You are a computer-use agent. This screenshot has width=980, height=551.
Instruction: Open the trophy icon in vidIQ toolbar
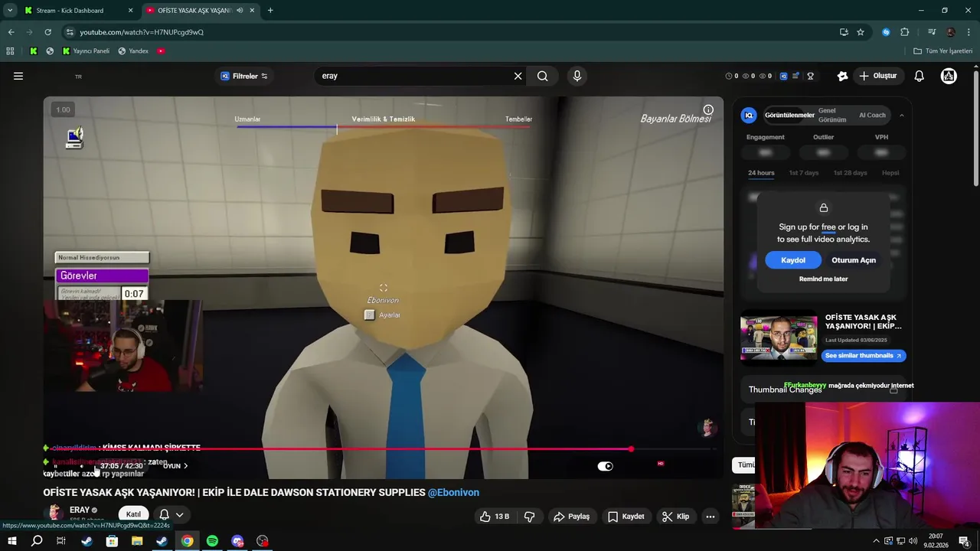[x=810, y=76]
